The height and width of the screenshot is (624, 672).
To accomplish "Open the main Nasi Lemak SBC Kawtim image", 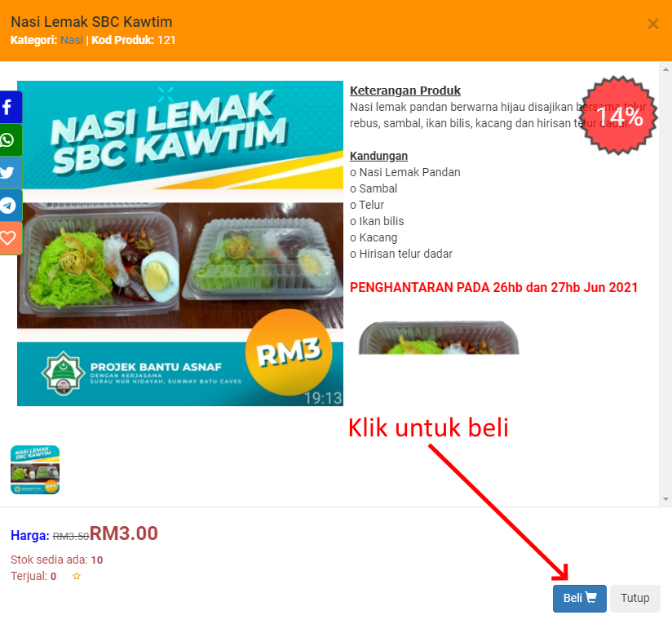I will tap(180, 243).
